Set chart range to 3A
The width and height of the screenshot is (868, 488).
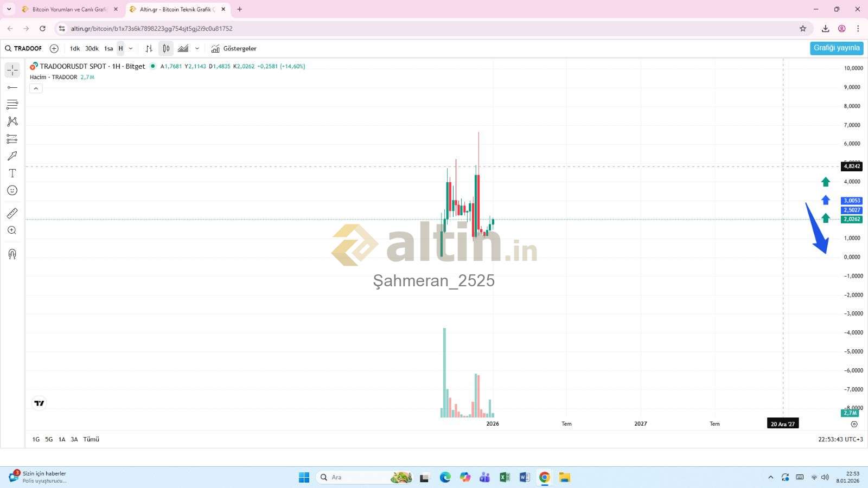tap(74, 439)
